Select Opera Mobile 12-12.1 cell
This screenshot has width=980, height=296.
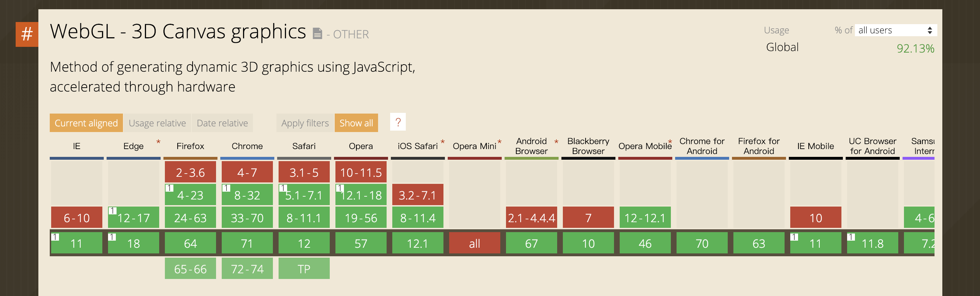click(x=645, y=217)
